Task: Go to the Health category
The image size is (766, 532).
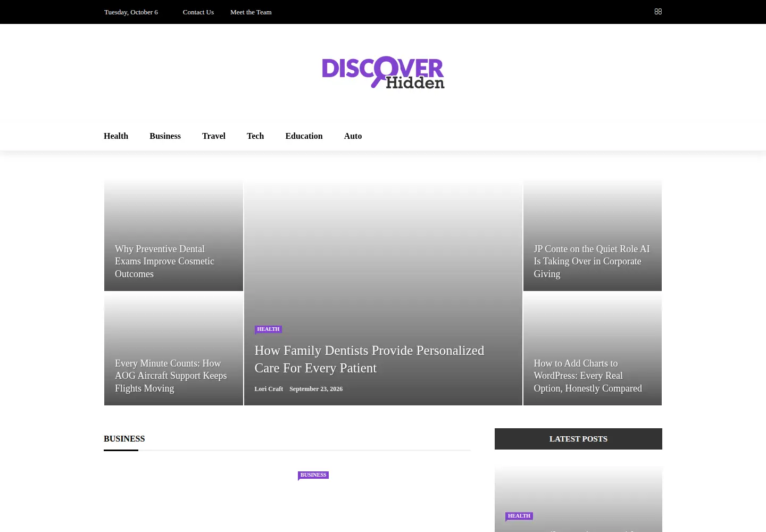Action: coord(116,136)
